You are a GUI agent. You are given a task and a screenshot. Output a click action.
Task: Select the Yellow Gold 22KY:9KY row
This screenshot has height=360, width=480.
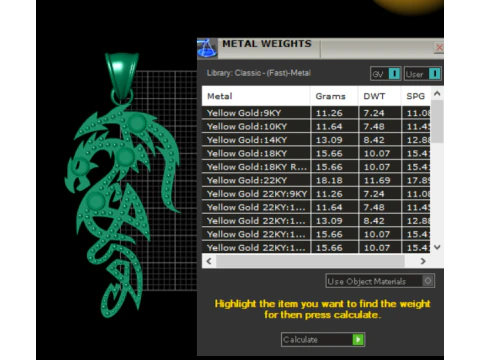point(316,194)
